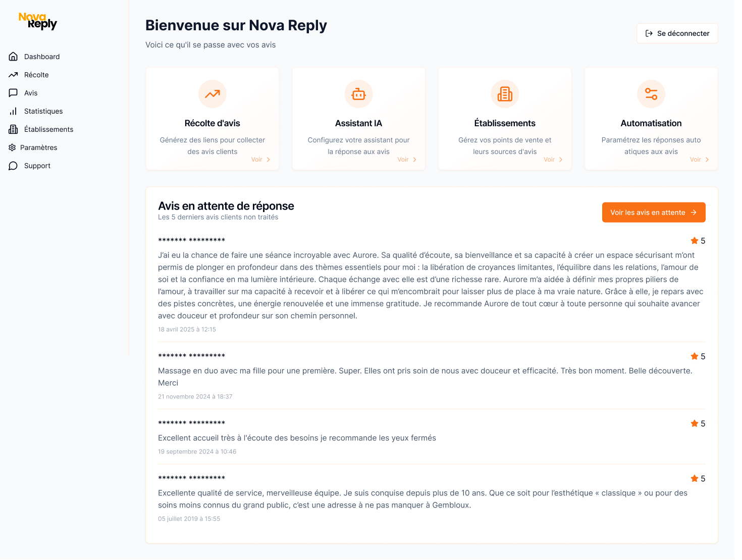Click the Récolte d'avis growth arrow icon

[x=212, y=94]
